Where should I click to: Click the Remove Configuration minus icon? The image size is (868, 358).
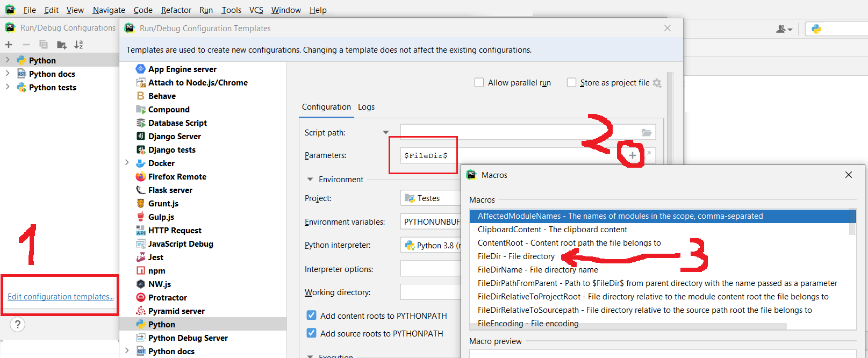pyautogui.click(x=26, y=45)
